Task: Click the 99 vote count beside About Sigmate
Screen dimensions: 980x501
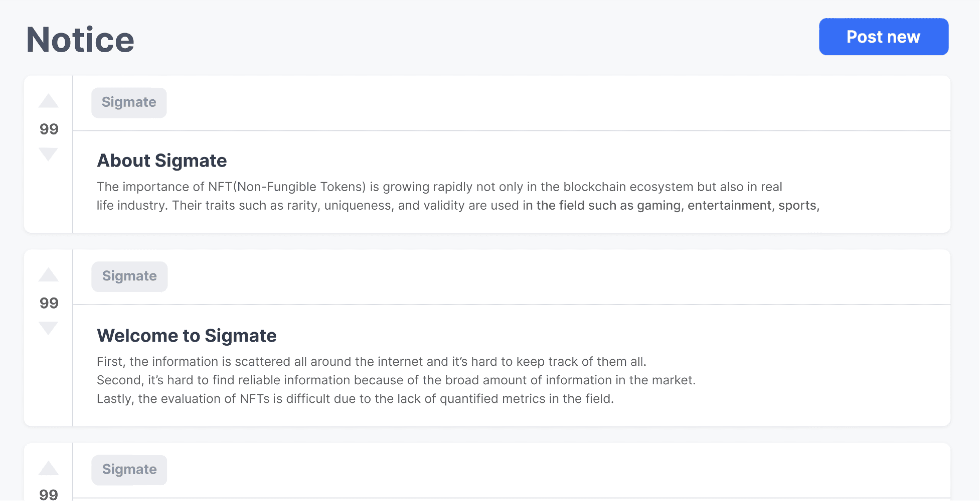Action: (49, 129)
